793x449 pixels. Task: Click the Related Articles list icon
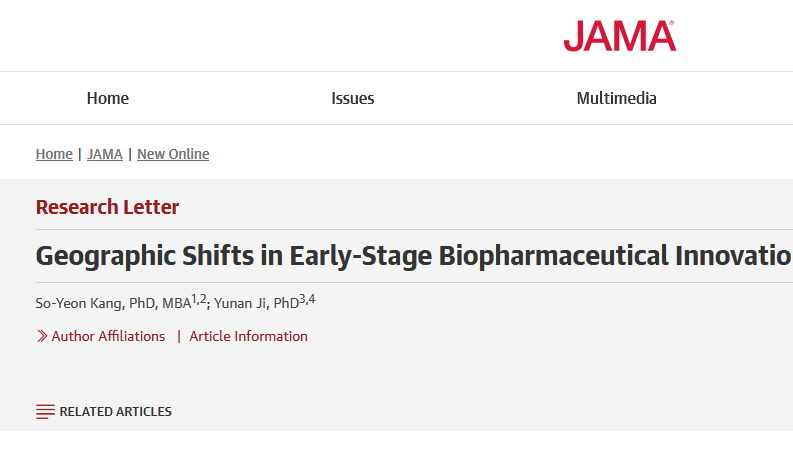pos(45,411)
